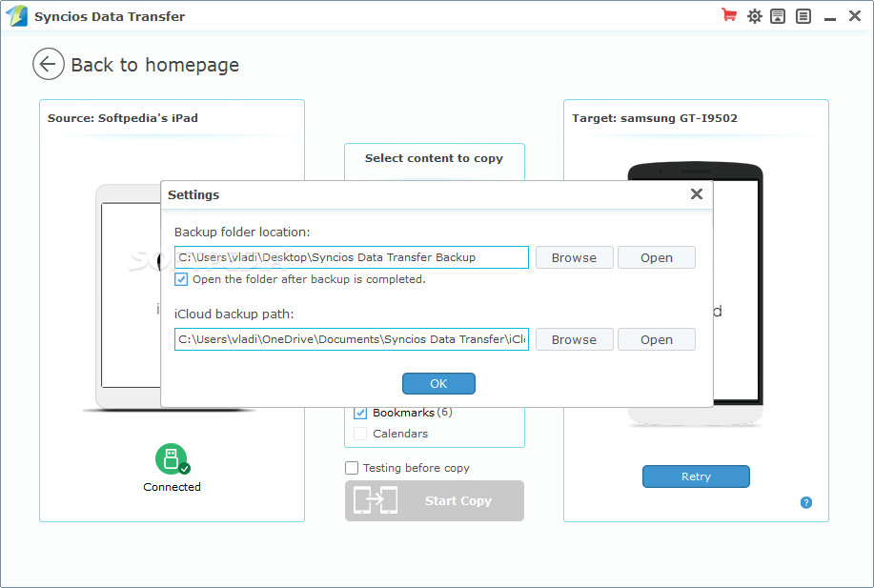This screenshot has width=874, height=588.
Task: Minimize the Syncios Data Transfer window
Action: click(x=830, y=17)
